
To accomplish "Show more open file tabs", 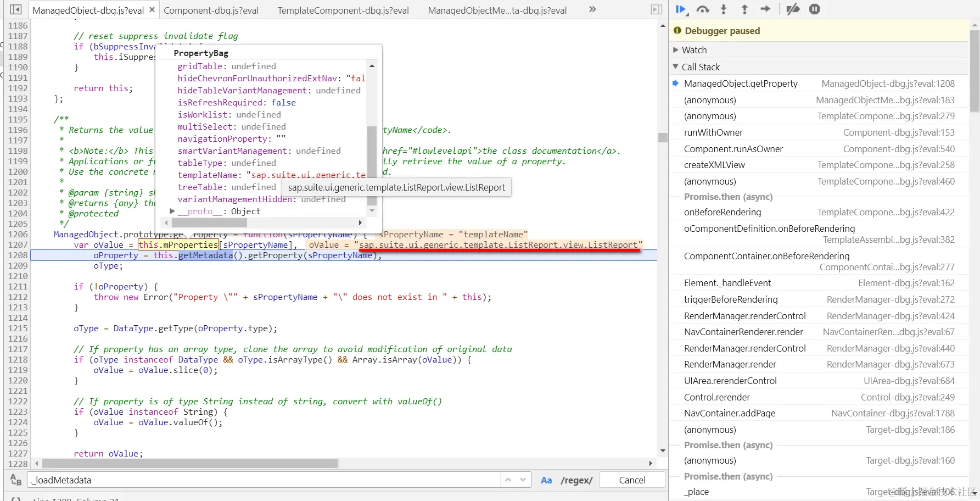I will pos(592,9).
